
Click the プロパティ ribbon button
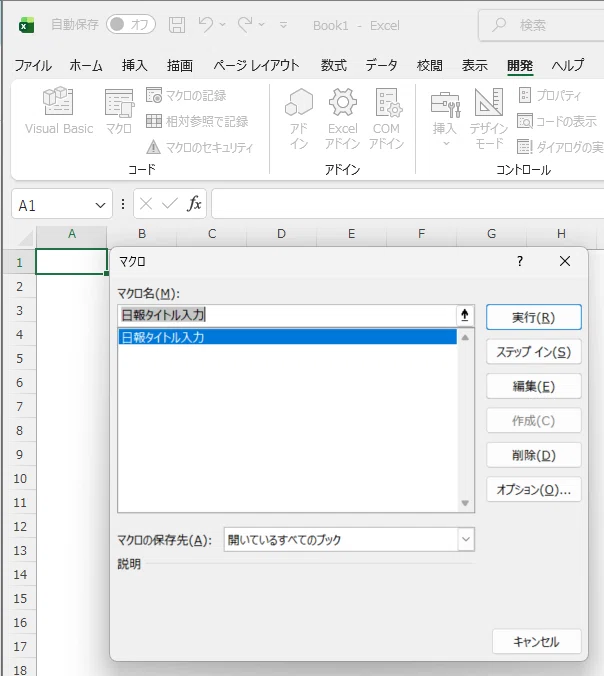[550, 95]
